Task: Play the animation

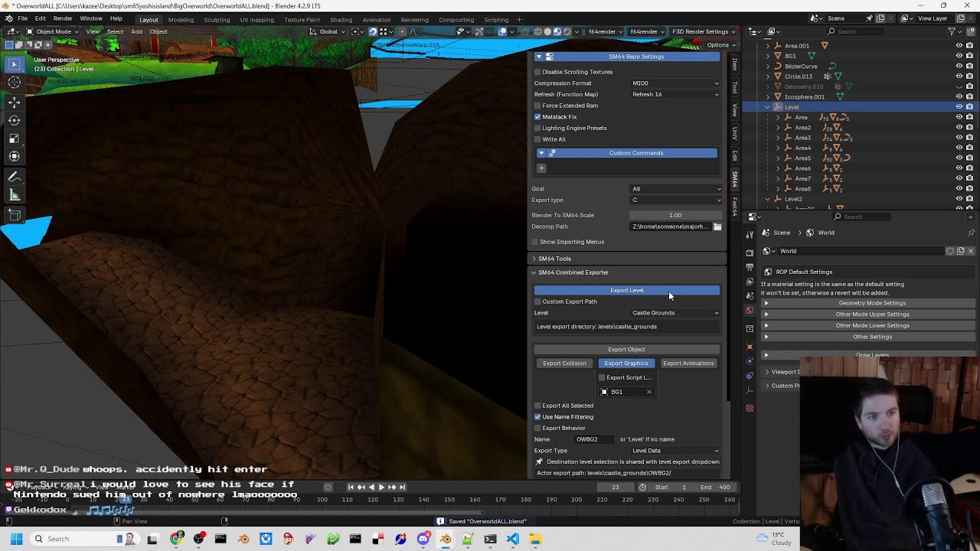Action: pyautogui.click(x=381, y=487)
